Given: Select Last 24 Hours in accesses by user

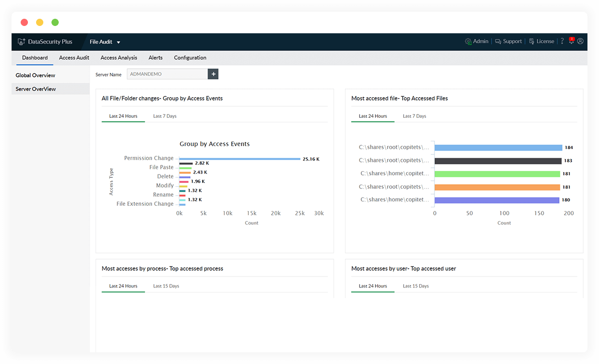Looking at the screenshot, I should pos(373,286).
